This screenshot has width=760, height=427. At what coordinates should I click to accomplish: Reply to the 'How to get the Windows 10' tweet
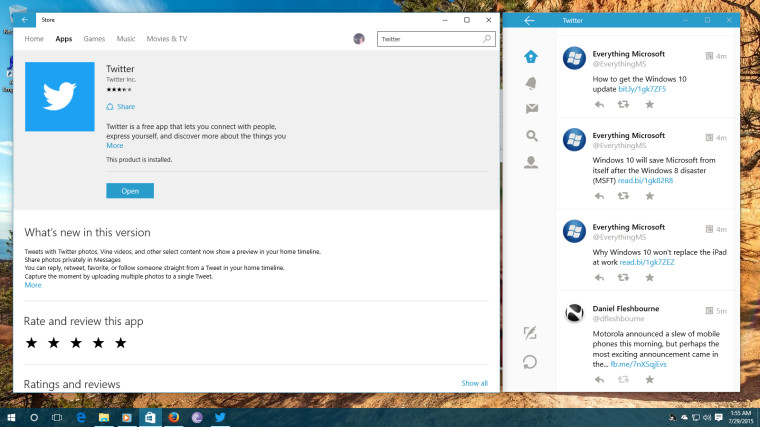[600, 104]
